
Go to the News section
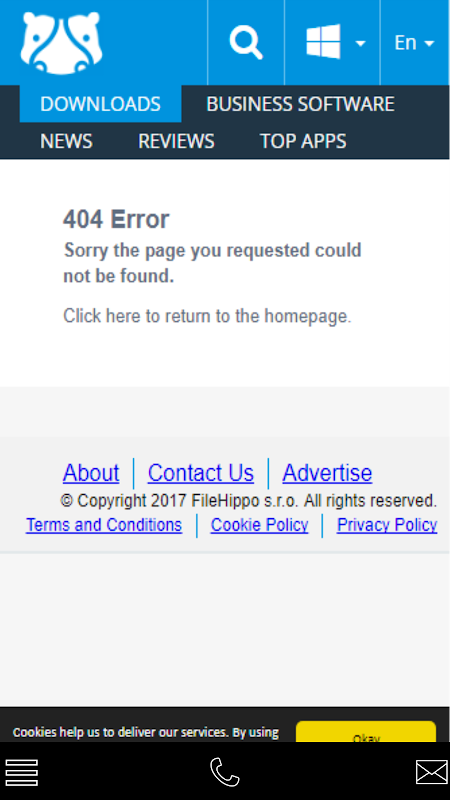pyautogui.click(x=66, y=141)
